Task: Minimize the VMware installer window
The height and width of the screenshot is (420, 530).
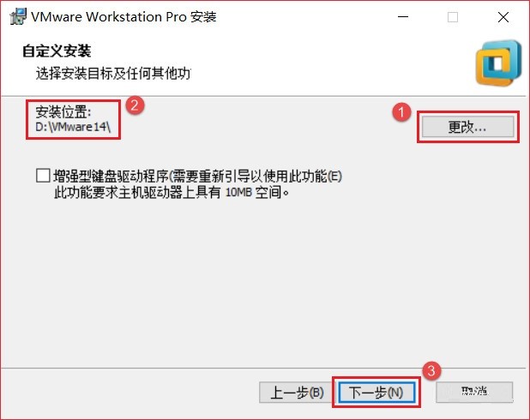Action: point(403,17)
